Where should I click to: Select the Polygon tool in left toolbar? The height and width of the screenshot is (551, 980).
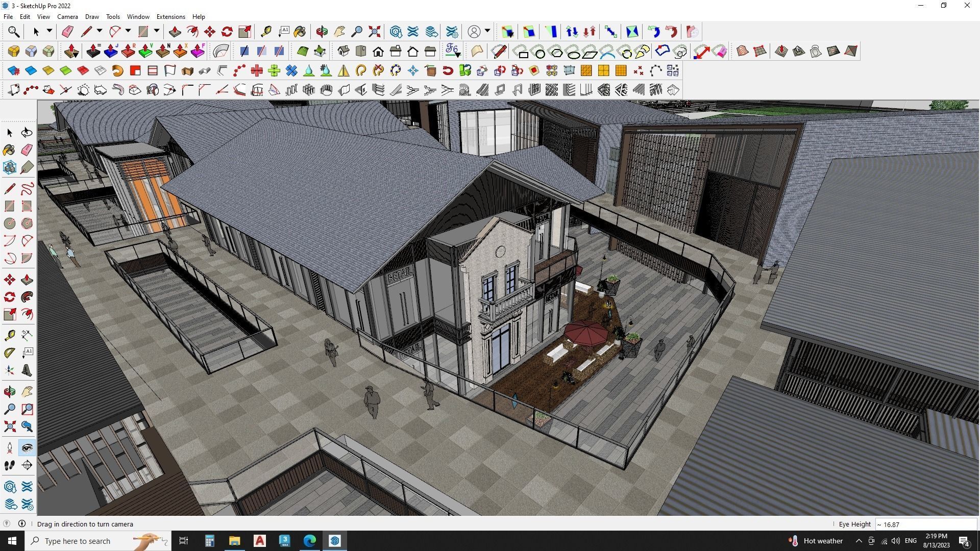click(27, 223)
